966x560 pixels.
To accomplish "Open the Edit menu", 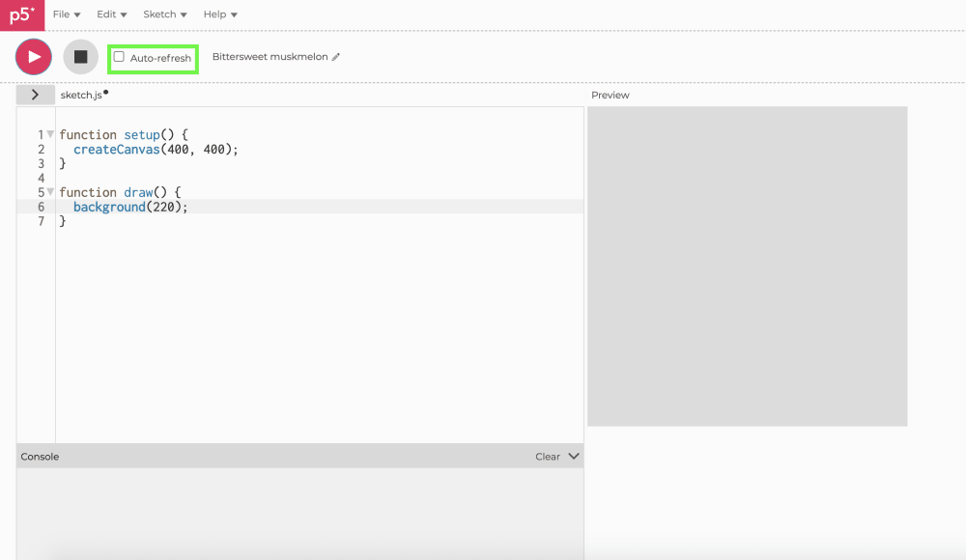I will coord(111,14).
